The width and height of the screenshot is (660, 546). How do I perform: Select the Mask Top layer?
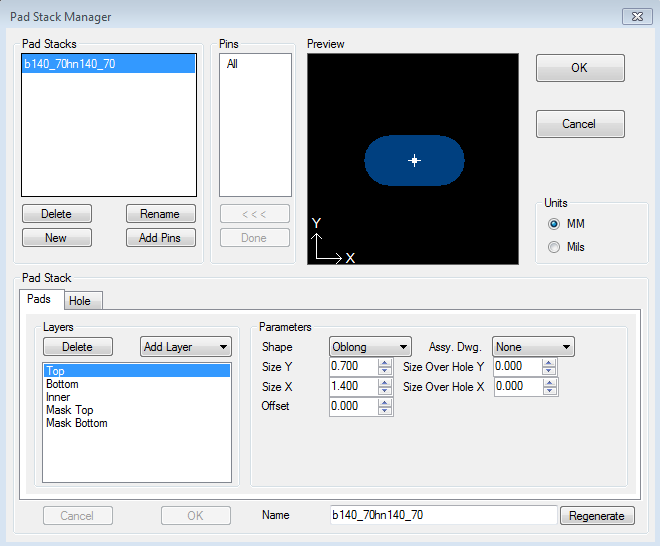(x=137, y=410)
